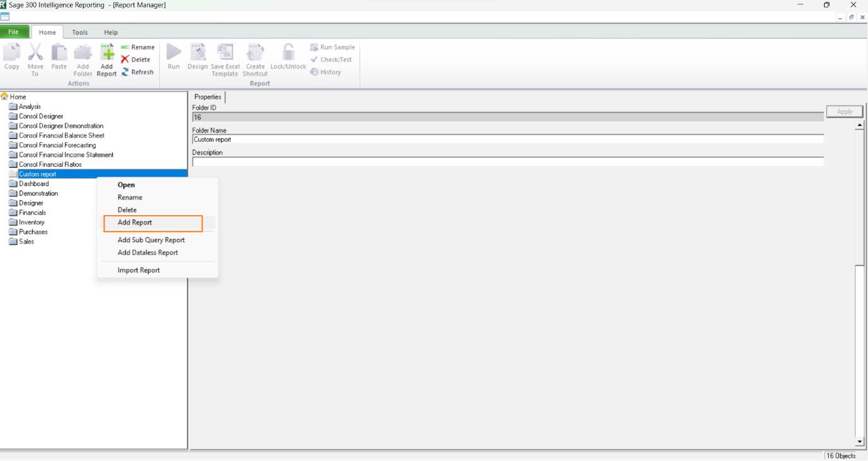The width and height of the screenshot is (868, 461).
Task: Switch to the Home ribbon tab
Action: [x=47, y=32]
